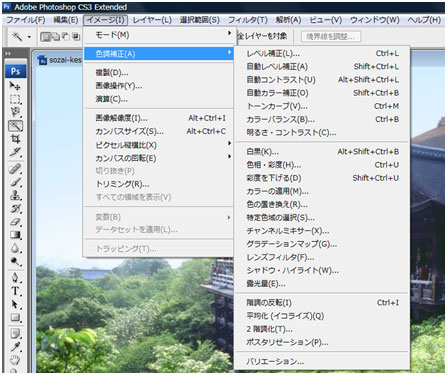The width and height of the screenshot is (447, 375).
Task: Select the Blur tool
Action: click(15, 248)
